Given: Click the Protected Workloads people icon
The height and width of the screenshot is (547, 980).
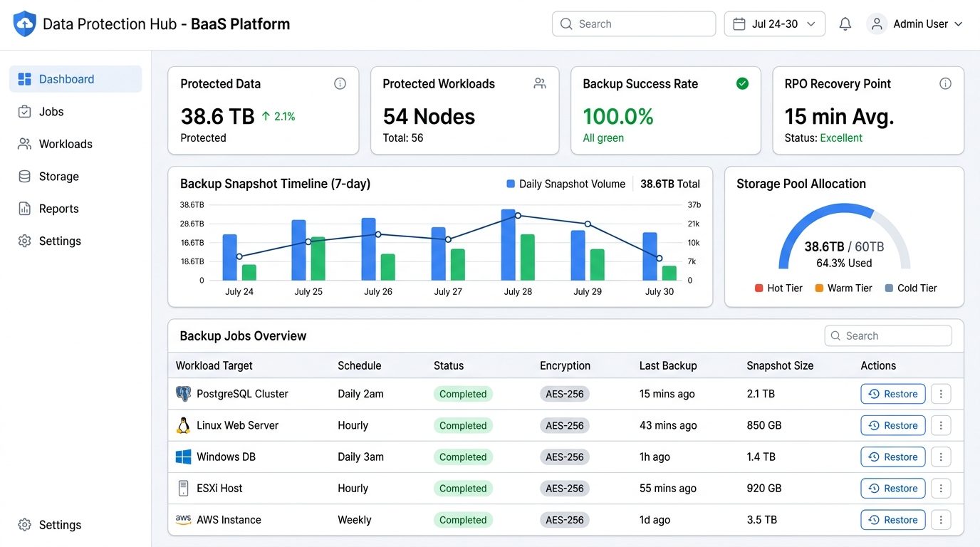Looking at the screenshot, I should pyautogui.click(x=540, y=83).
